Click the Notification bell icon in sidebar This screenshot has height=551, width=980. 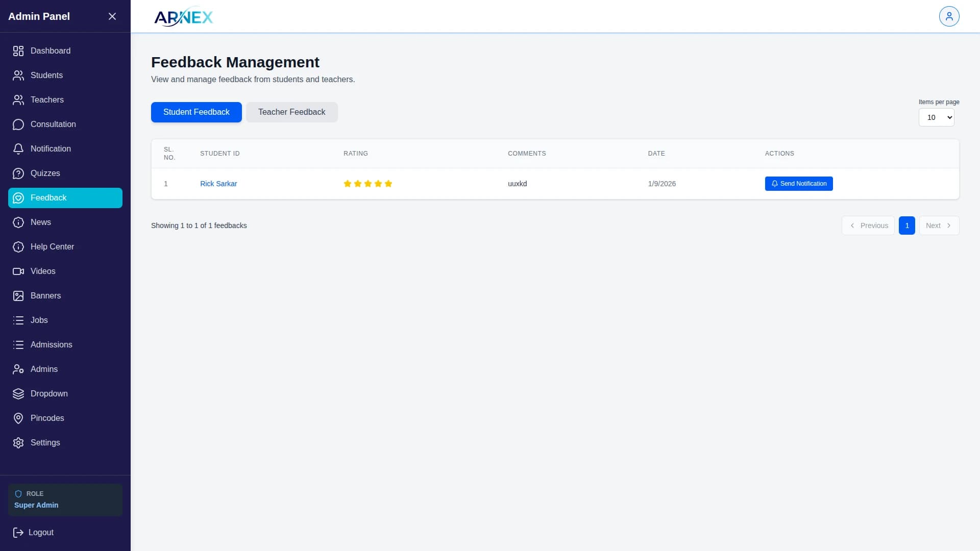pos(18,149)
